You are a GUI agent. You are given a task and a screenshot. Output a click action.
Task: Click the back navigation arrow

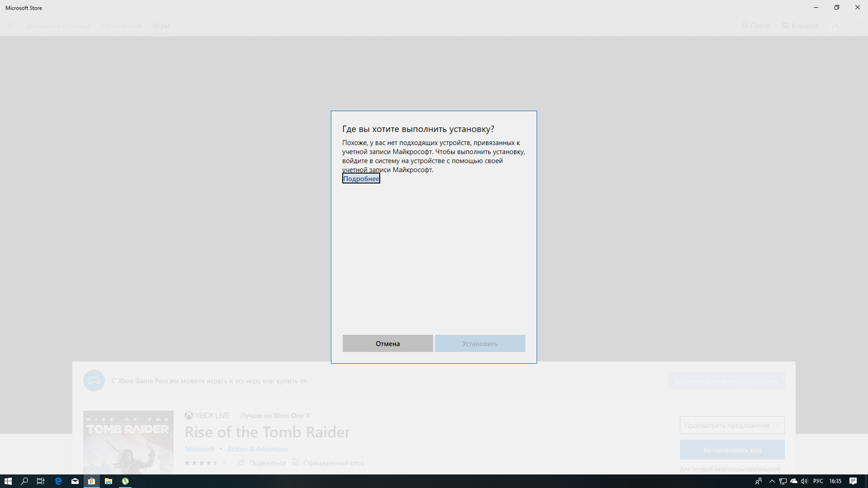11,24
